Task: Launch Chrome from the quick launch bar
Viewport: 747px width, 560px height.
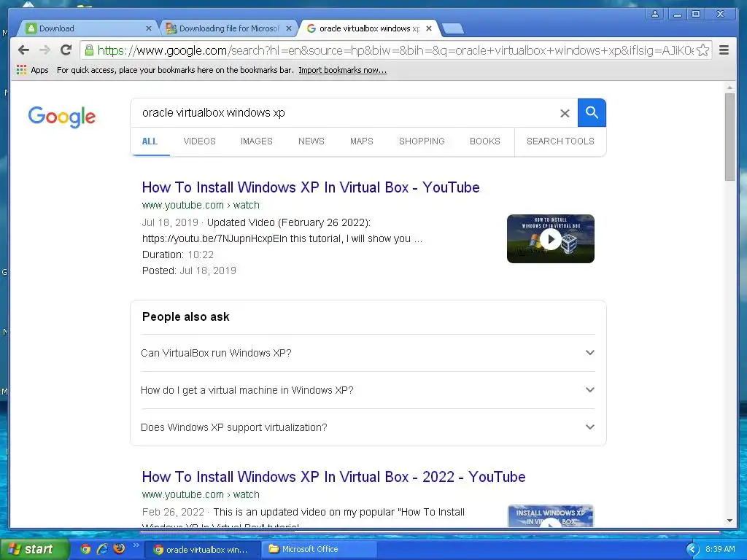Action: 85,549
